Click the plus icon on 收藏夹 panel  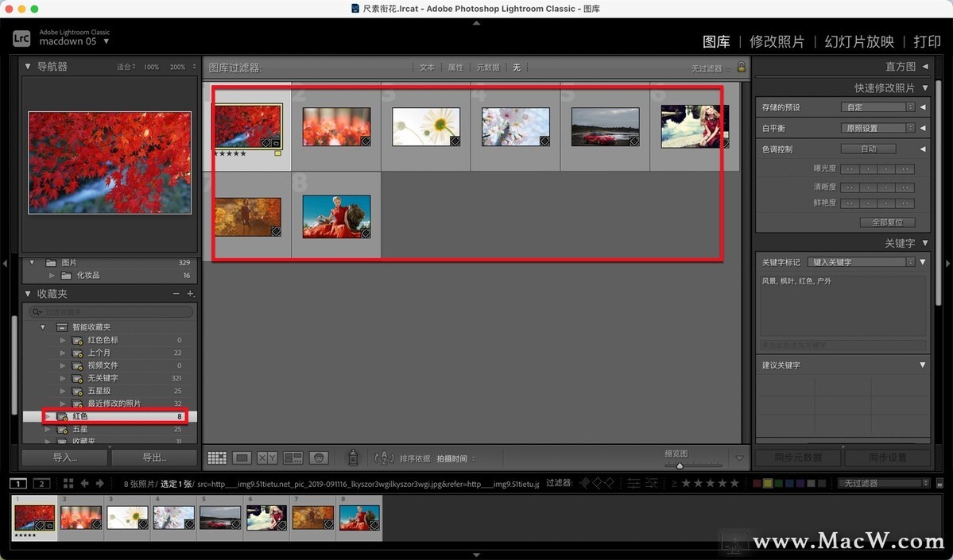click(x=190, y=294)
